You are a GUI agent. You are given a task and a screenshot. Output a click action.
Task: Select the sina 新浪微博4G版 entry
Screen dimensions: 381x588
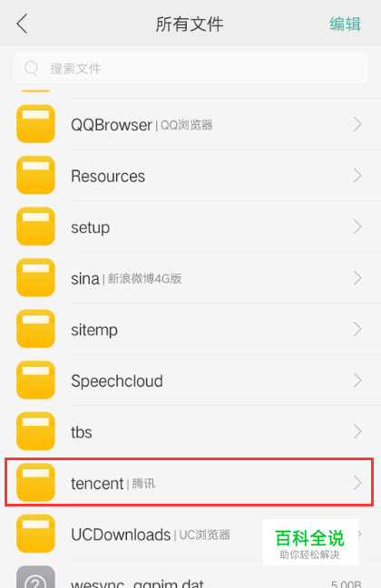click(190, 278)
